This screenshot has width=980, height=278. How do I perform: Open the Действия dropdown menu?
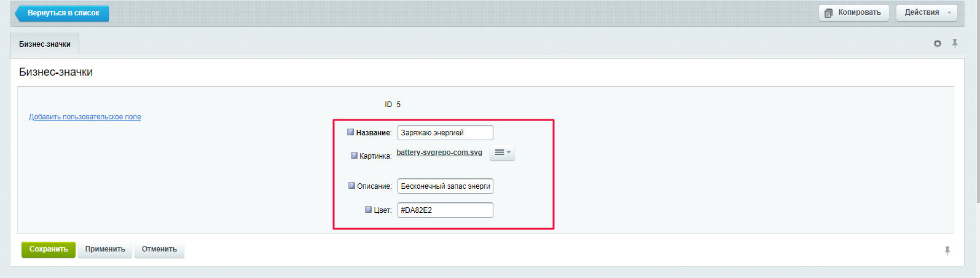pos(927,12)
